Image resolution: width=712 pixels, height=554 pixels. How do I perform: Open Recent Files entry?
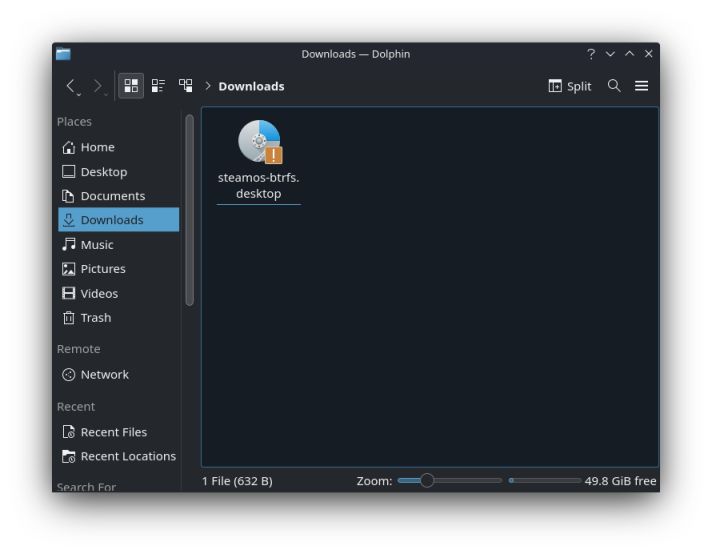point(119,432)
